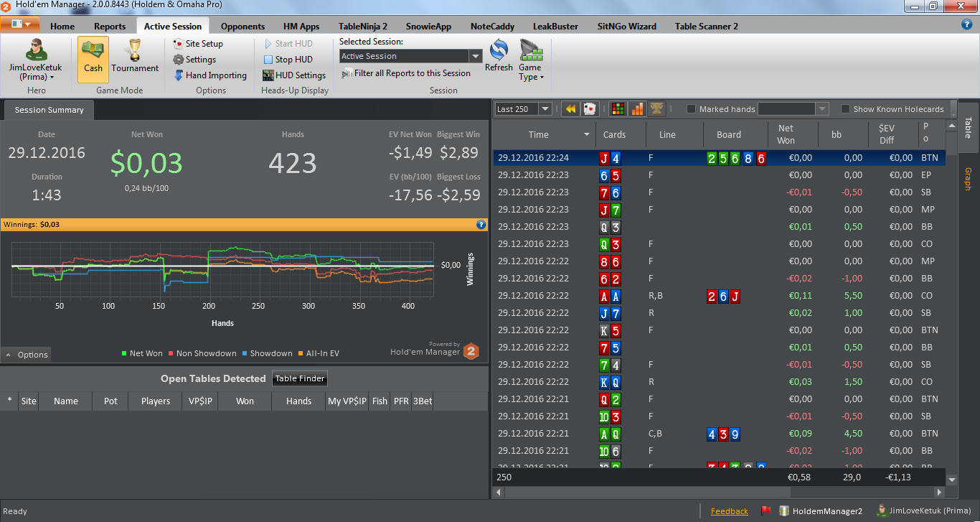The width and height of the screenshot is (980, 522).
Task: Click the Start HUD button
Action: tap(288, 44)
